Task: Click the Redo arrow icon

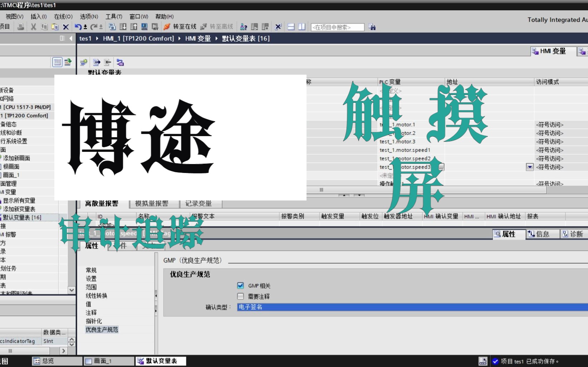Action: coord(94,27)
